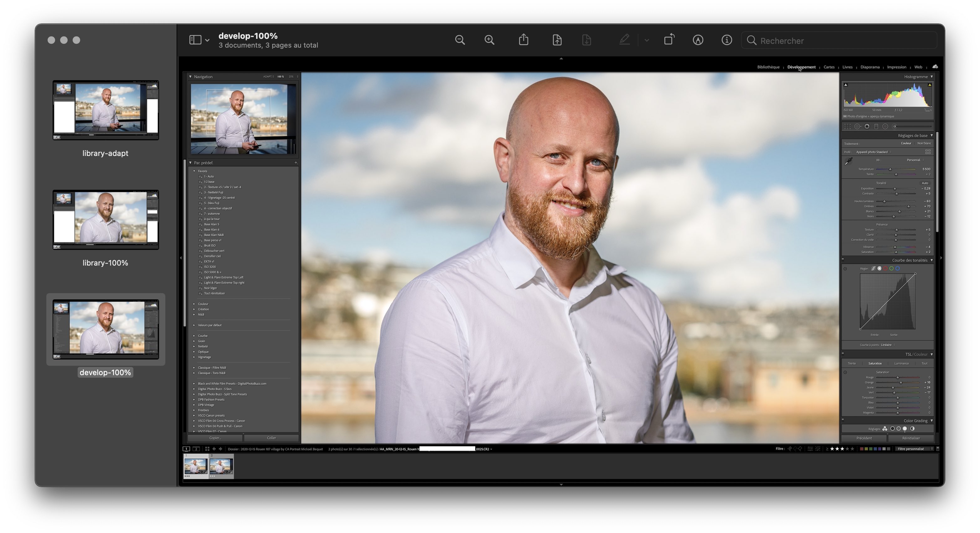Select the highlight pencil tool icon
980x533 pixels.
pos(624,39)
